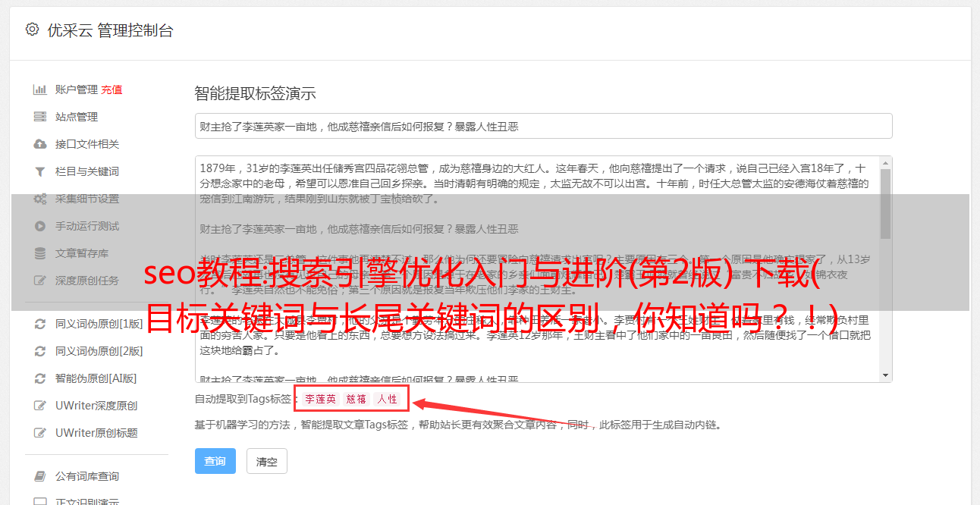The height and width of the screenshot is (505, 980).
Task: Click the scroll-down arrow of article textarea
Action: click(885, 375)
